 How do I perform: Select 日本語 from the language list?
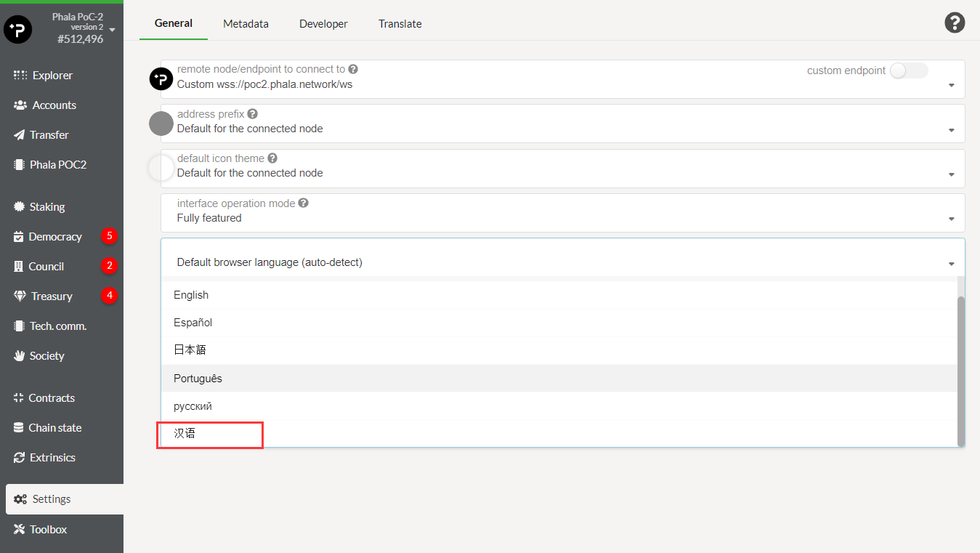559,350
